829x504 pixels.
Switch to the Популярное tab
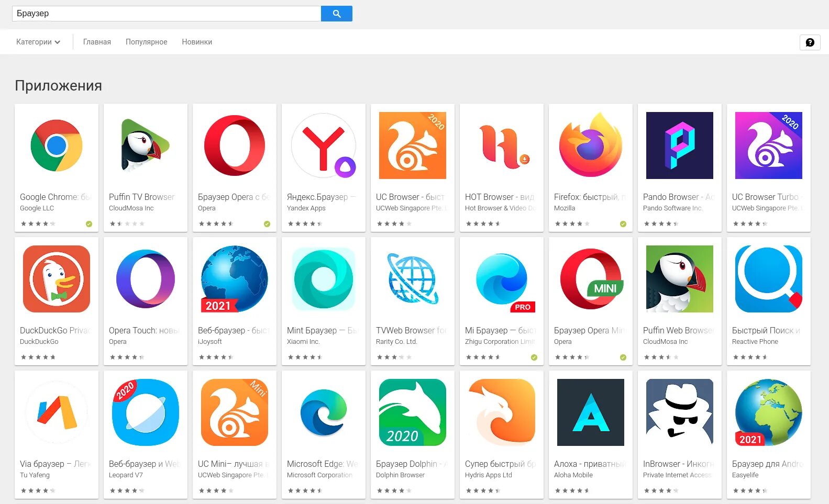coord(146,42)
